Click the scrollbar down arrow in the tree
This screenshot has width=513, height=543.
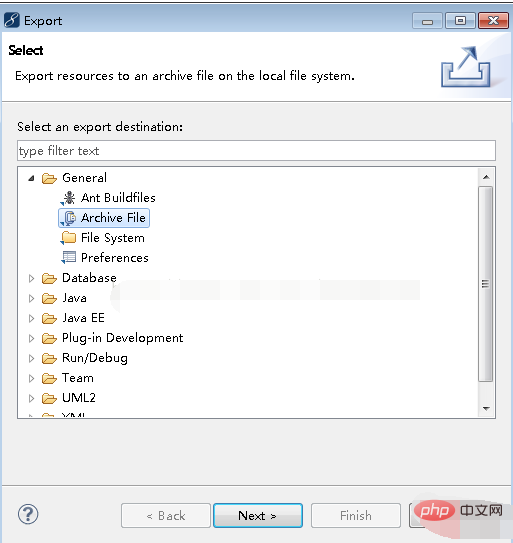pyautogui.click(x=486, y=409)
